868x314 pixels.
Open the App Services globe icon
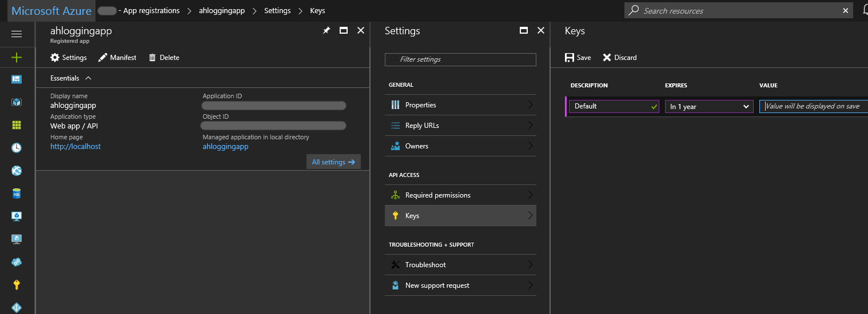click(17, 171)
